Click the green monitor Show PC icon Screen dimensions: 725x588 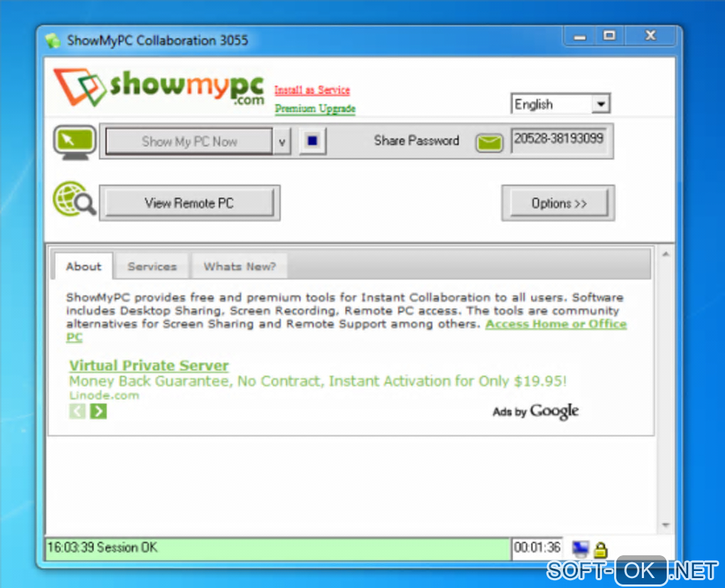(x=75, y=142)
